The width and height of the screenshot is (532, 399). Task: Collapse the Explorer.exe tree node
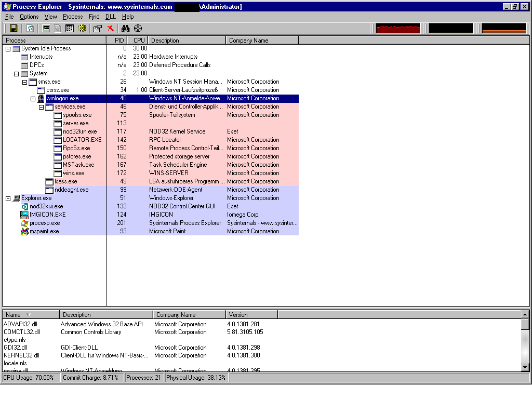pos(8,198)
